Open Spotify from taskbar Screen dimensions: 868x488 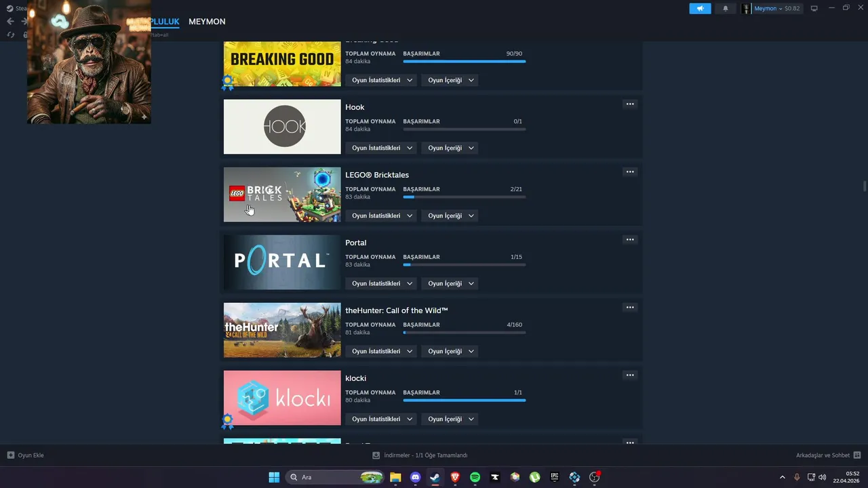[475, 477]
